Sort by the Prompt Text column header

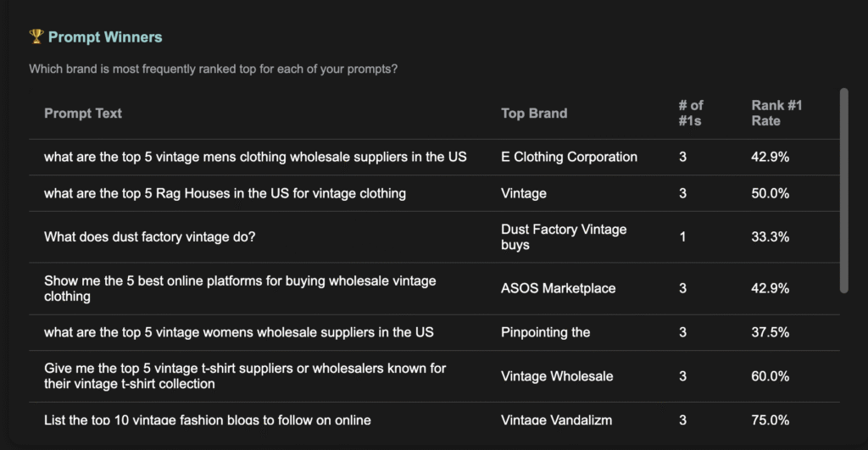click(x=83, y=113)
